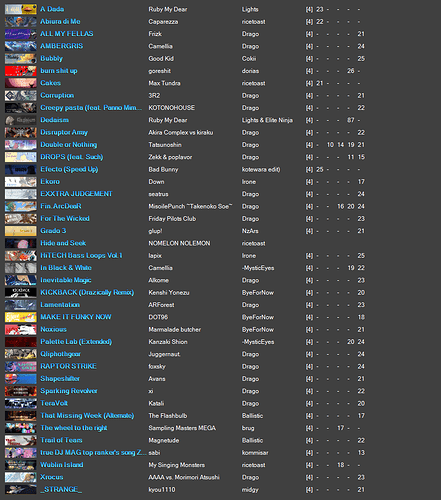Select mapper kommisar text

(255, 453)
